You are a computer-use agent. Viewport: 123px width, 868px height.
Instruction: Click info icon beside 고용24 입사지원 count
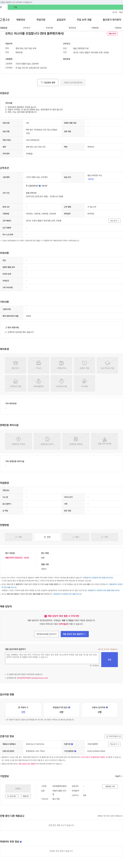click(107, 707)
